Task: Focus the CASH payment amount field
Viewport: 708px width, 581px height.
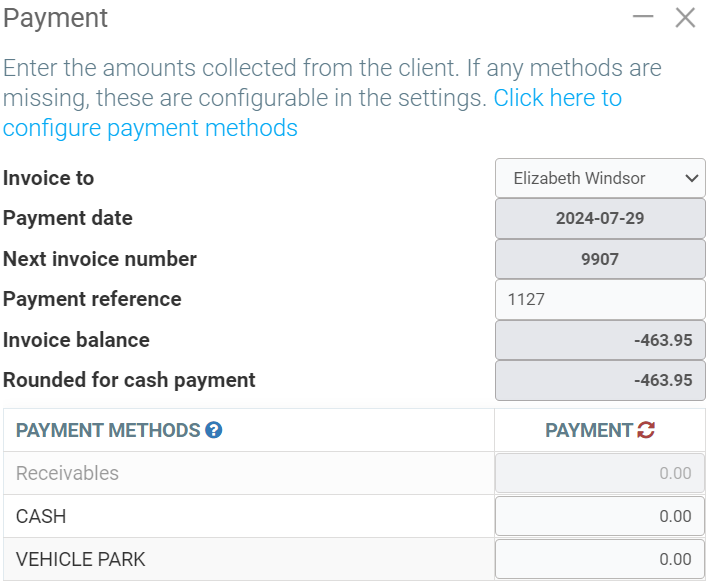Action: click(x=600, y=516)
